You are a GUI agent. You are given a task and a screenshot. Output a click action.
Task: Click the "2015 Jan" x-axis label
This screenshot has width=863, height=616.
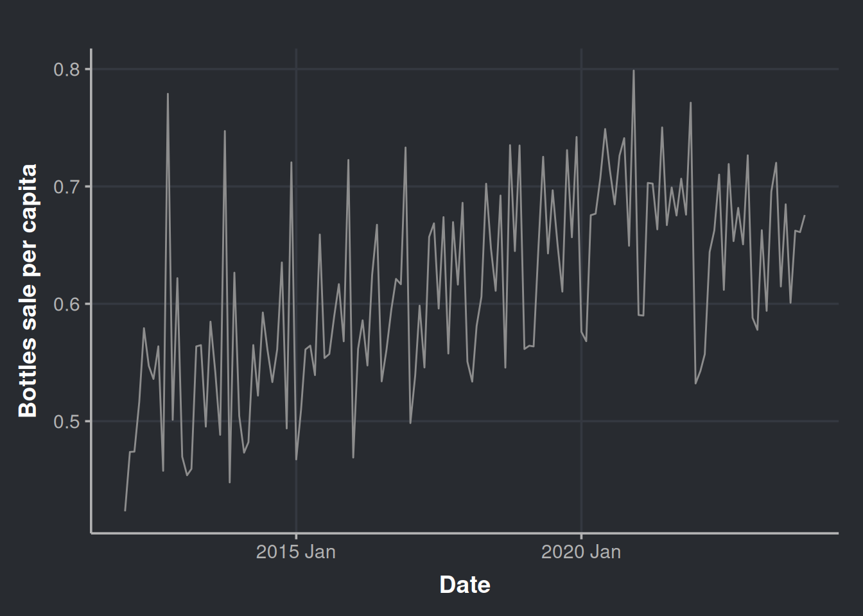click(x=295, y=552)
